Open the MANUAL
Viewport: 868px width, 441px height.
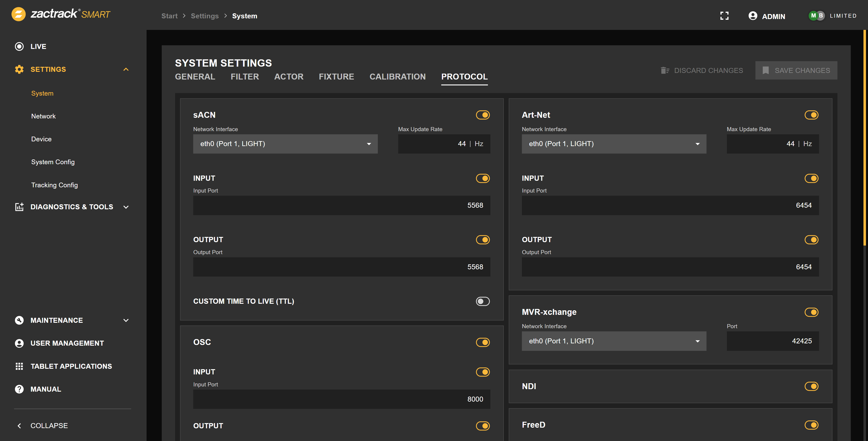tap(46, 389)
